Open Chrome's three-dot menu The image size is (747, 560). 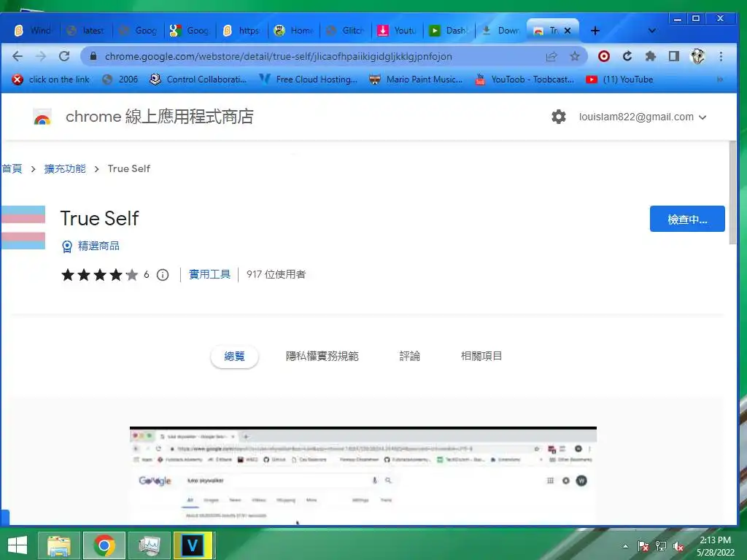[x=721, y=56]
